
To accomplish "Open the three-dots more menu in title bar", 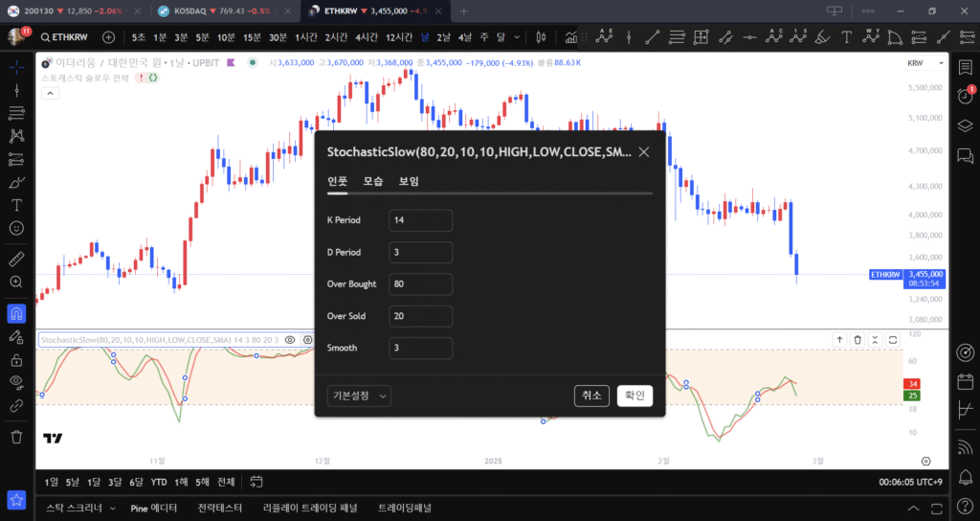I will pyautogui.click(x=868, y=11).
